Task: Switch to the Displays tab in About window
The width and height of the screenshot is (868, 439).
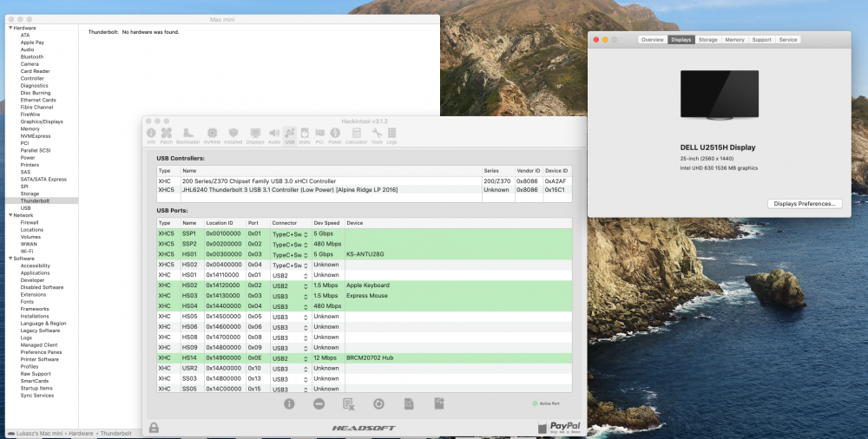Action: tap(681, 40)
